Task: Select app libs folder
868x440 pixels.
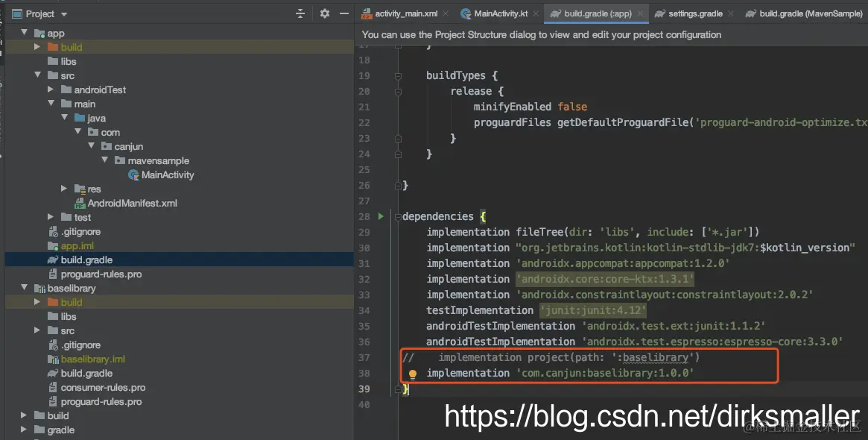Action: (x=68, y=61)
